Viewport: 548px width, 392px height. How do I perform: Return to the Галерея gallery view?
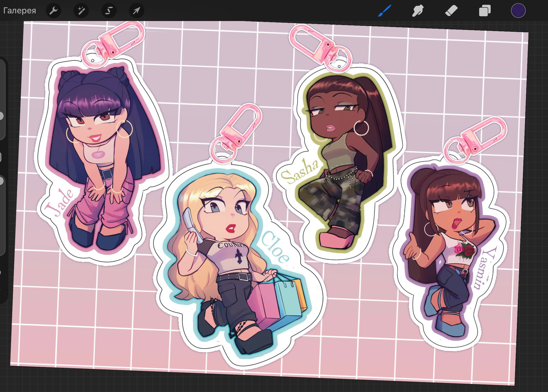20,11
